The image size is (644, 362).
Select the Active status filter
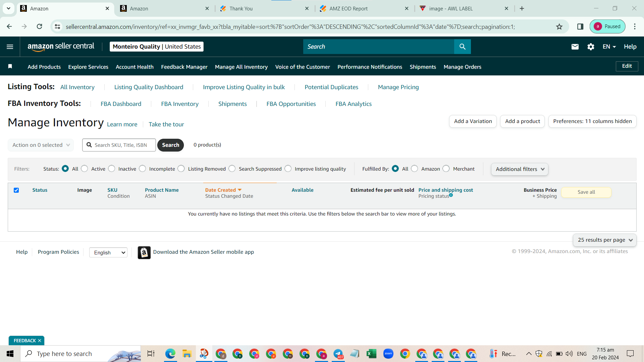[x=85, y=169]
